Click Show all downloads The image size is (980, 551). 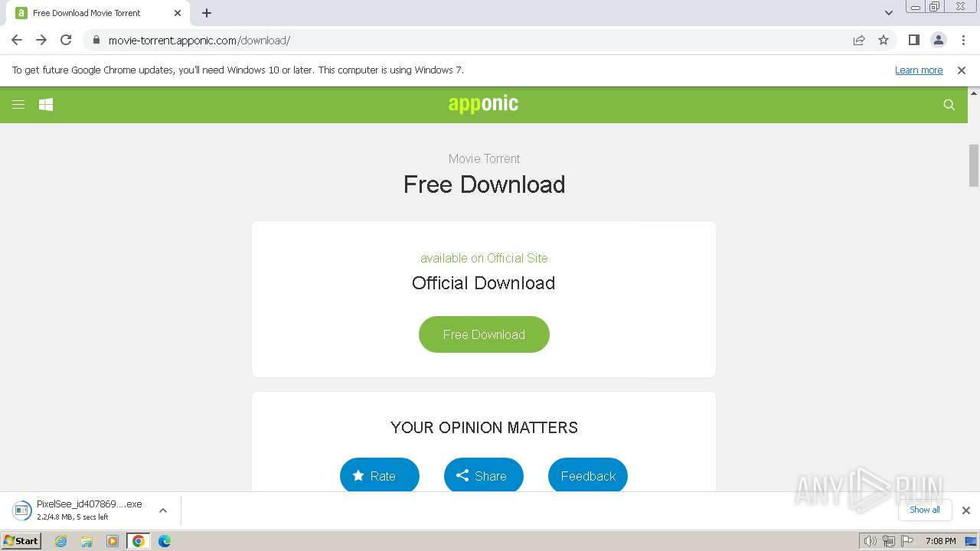[x=925, y=510]
